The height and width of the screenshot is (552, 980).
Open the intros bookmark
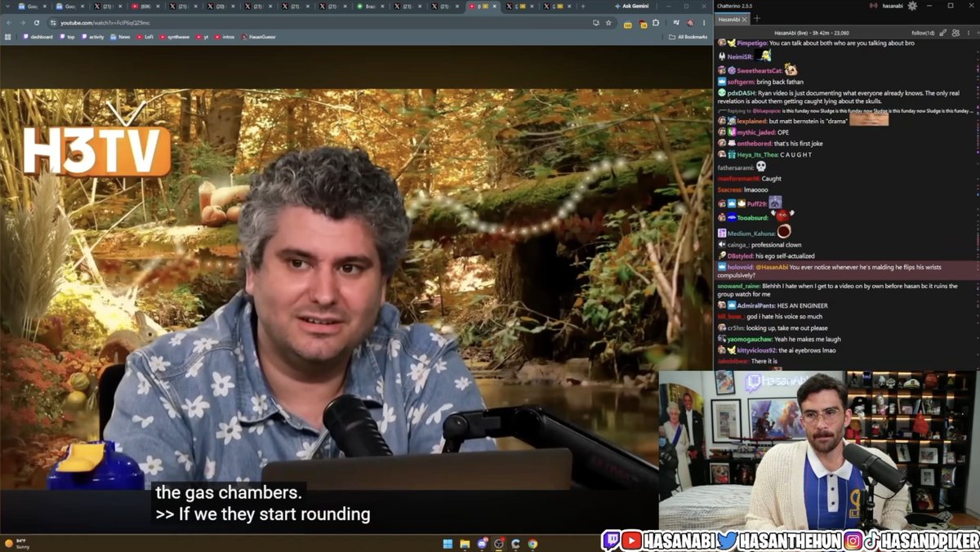point(224,37)
